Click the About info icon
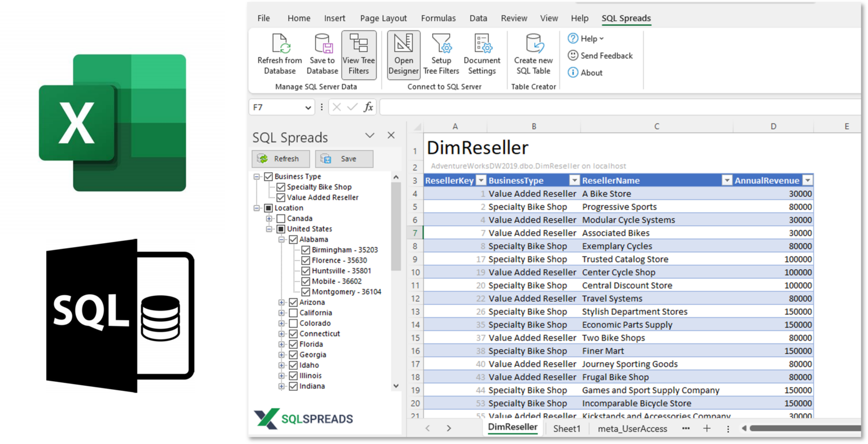Viewport: 868px width, 444px height. click(573, 72)
